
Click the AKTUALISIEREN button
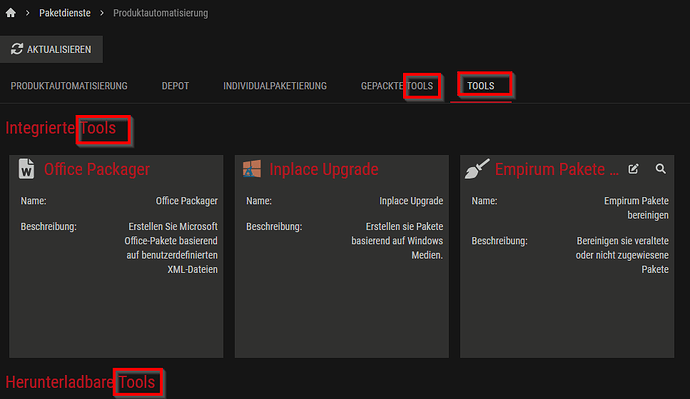tap(51, 49)
